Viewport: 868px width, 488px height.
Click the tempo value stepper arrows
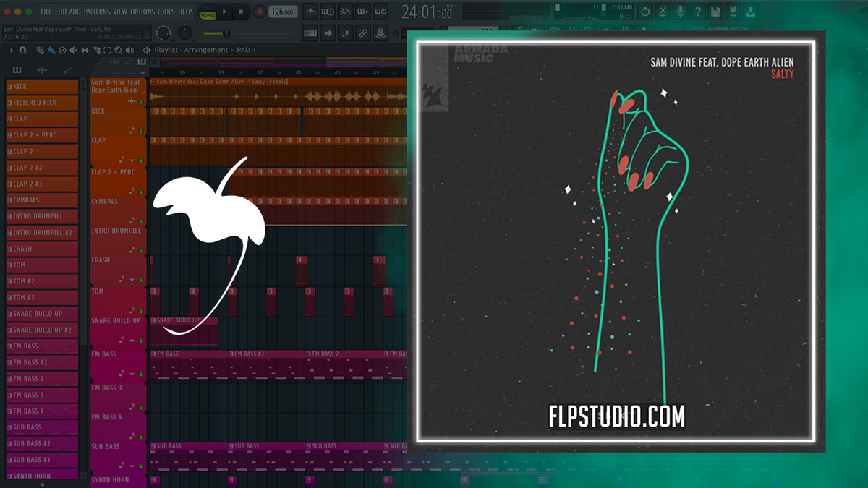tap(295, 12)
